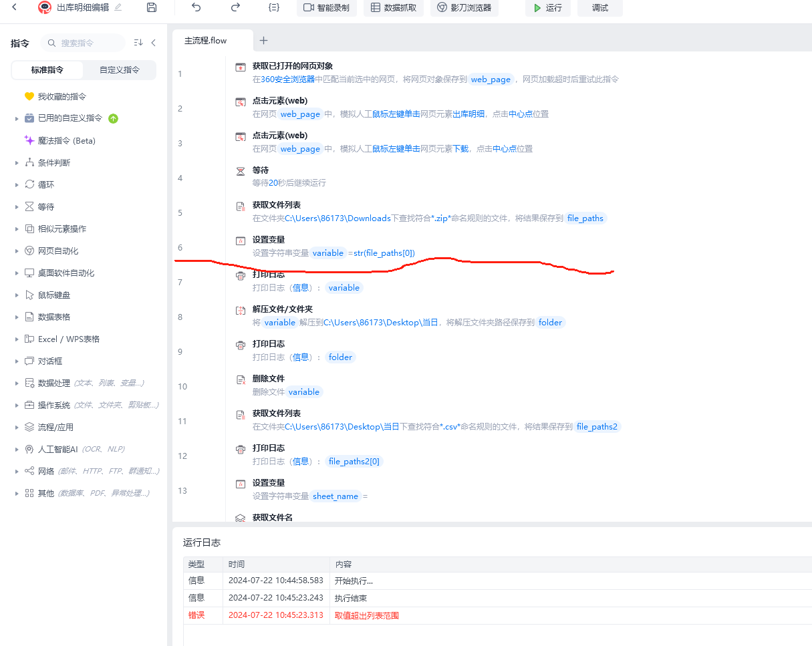Click the 搜索指令 search field
The width and height of the screenshot is (812, 646).
coord(83,43)
